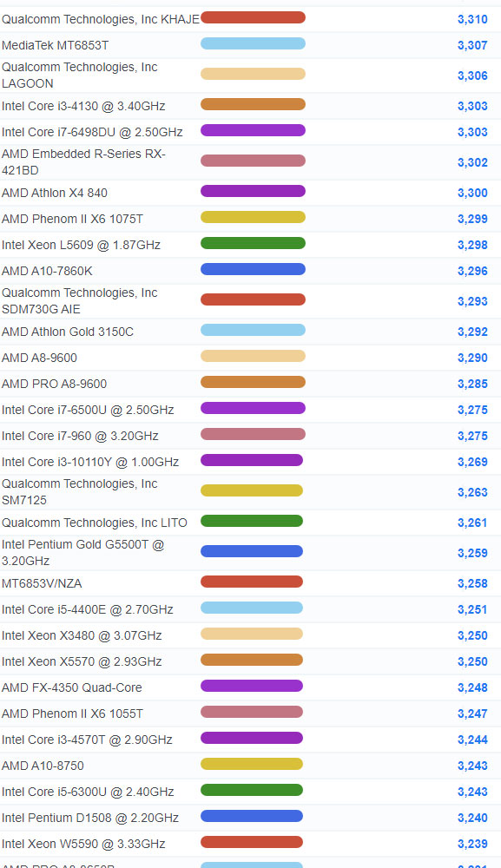
Task: Click score 3,259 for Intel Pentium Gold G5500T
Action: click(x=472, y=554)
